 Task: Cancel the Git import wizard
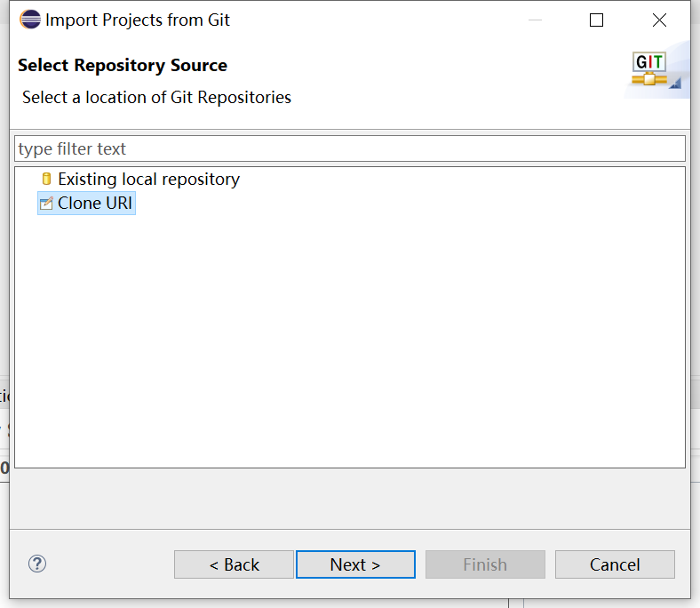tap(615, 564)
